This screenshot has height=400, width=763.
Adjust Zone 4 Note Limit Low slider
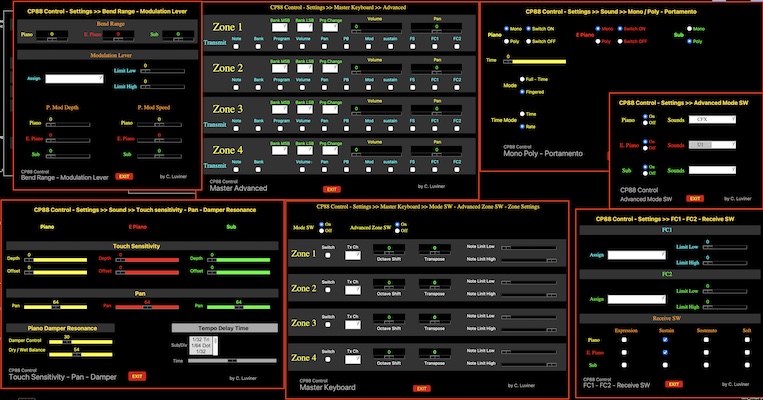pyautogui.click(x=529, y=351)
